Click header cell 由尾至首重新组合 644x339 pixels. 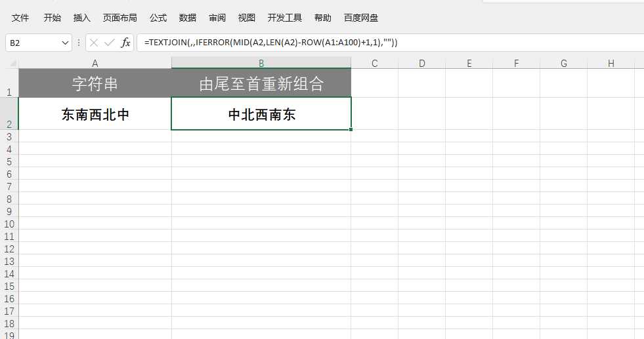261,83
